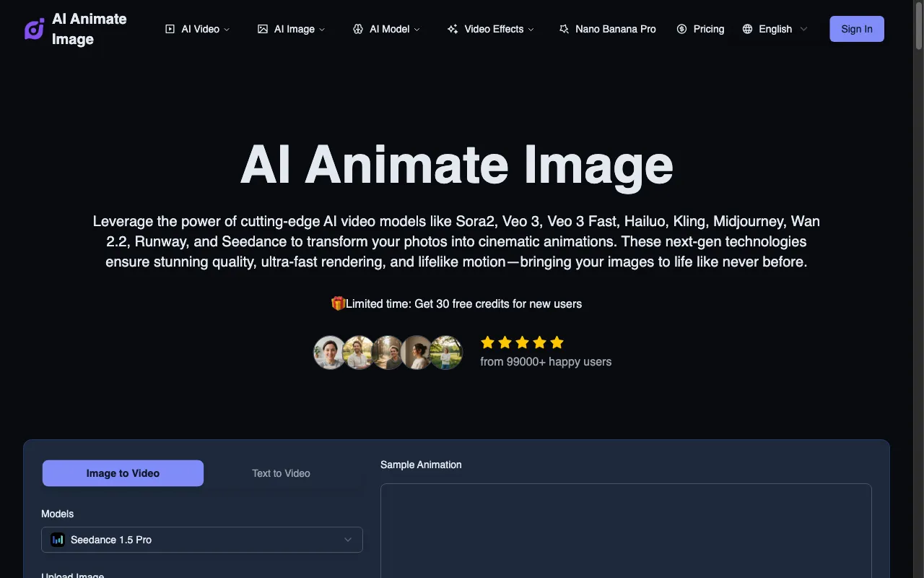Click the gift emoji icon

[x=338, y=303]
